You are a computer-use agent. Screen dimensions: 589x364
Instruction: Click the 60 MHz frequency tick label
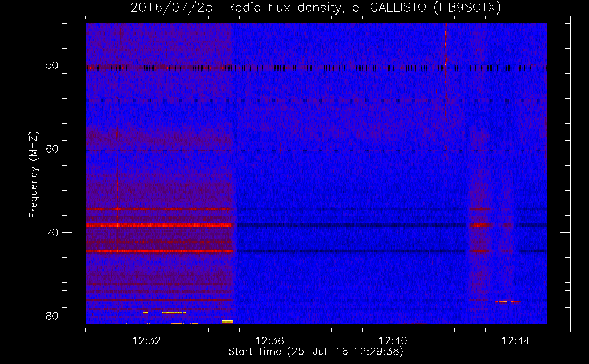tap(52, 149)
